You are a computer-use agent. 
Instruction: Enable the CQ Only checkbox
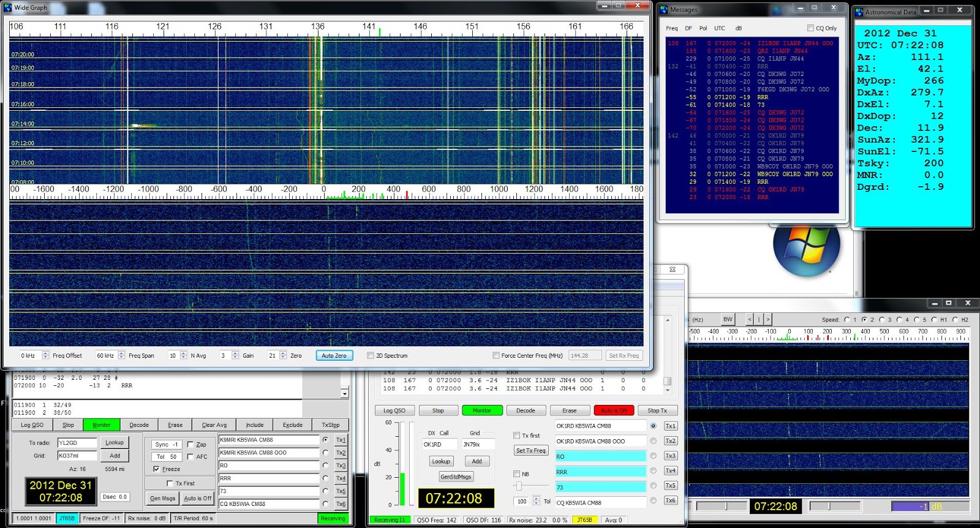[810, 28]
